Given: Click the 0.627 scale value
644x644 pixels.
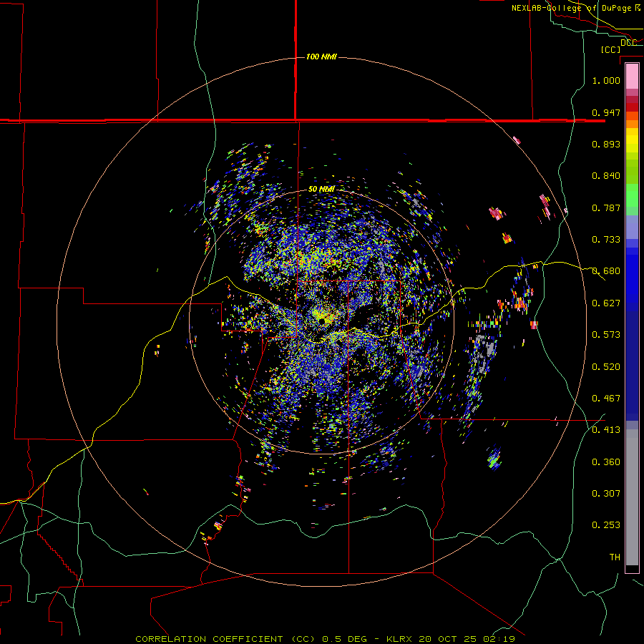Looking at the screenshot, I should pos(606,303).
